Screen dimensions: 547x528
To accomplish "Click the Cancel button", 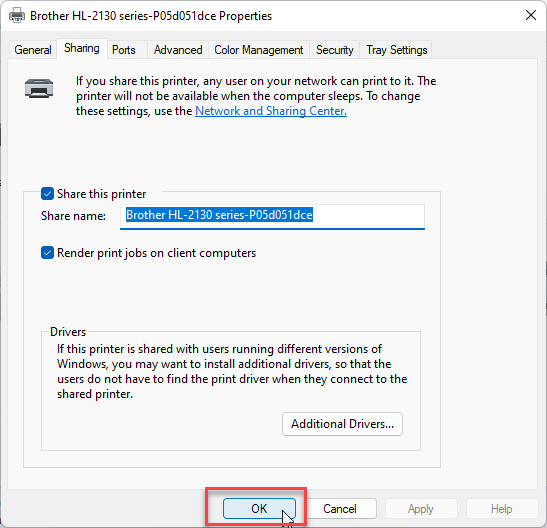I will (x=339, y=508).
